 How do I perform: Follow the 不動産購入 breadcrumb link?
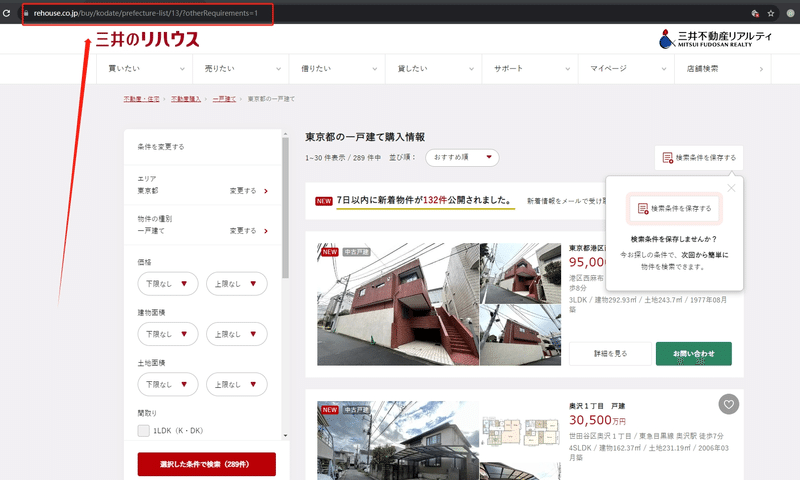(186, 99)
